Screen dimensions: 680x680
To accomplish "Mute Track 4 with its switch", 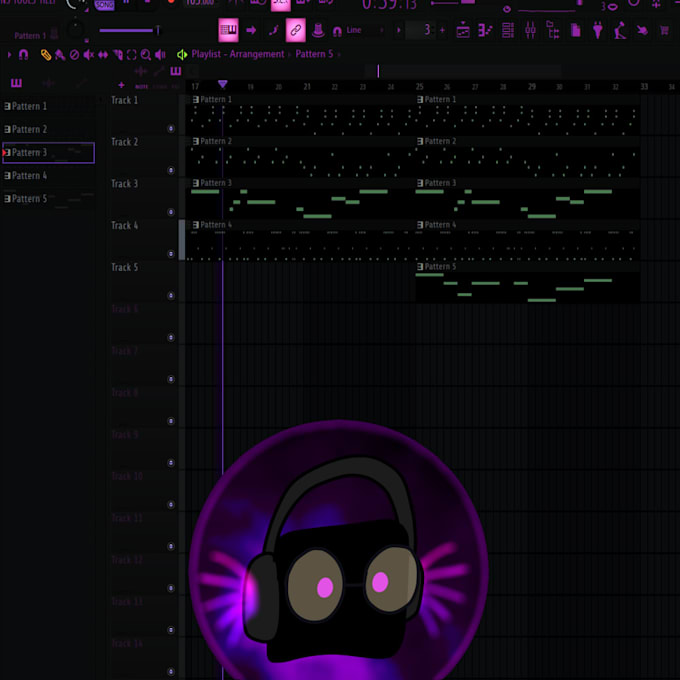I will click(171, 254).
